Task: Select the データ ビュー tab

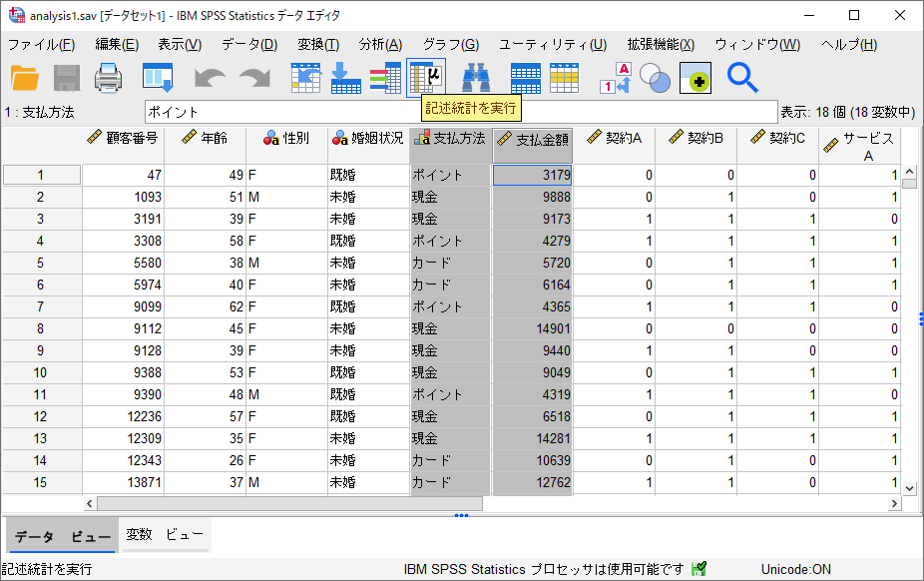Action: coord(63,536)
